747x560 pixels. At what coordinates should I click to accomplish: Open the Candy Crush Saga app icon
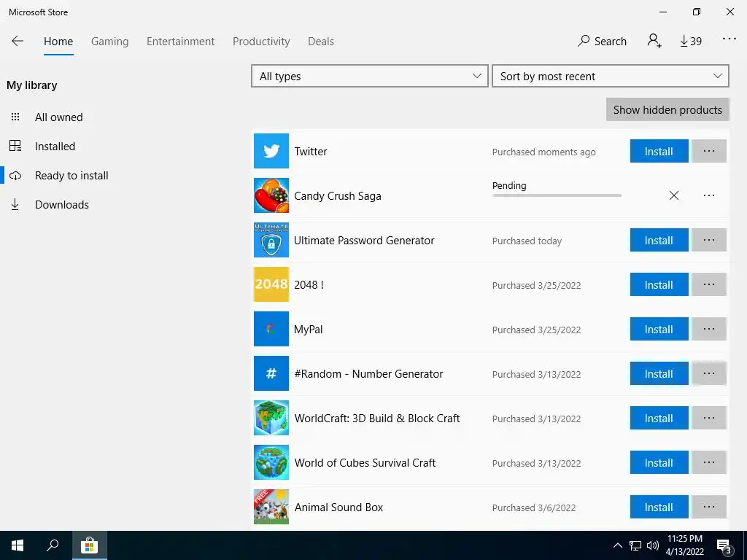[271, 195]
